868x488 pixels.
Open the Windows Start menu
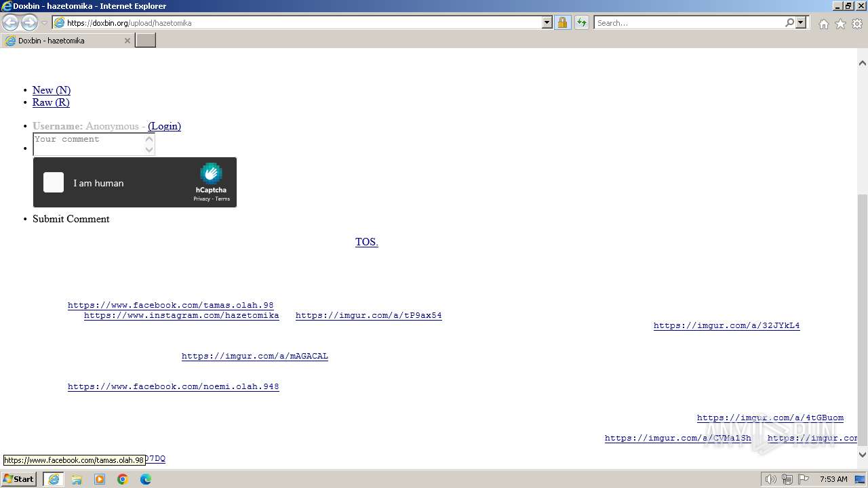[18, 479]
